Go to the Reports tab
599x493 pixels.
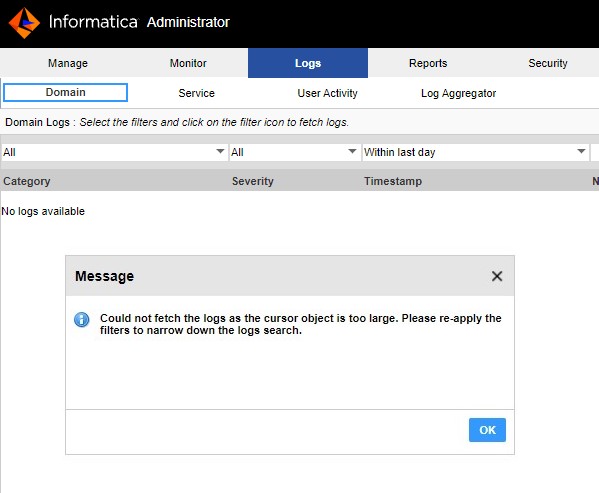pyautogui.click(x=428, y=63)
